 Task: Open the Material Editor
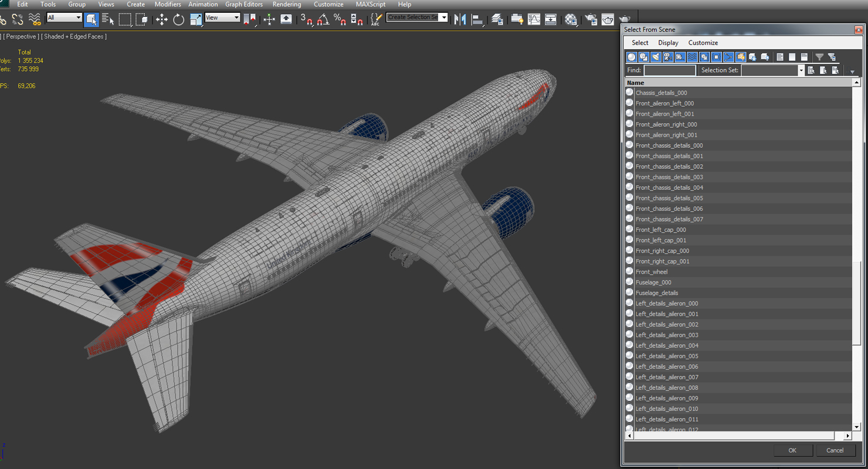(x=571, y=19)
